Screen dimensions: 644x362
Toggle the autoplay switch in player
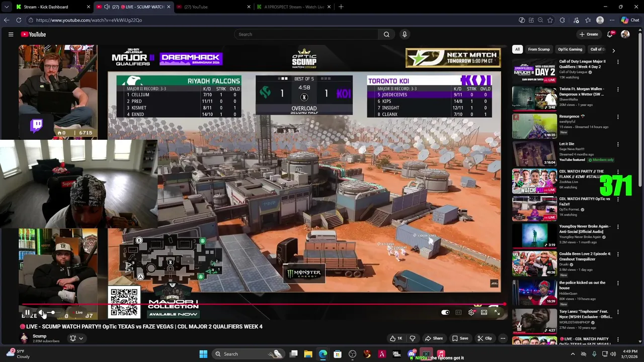tap(445, 312)
